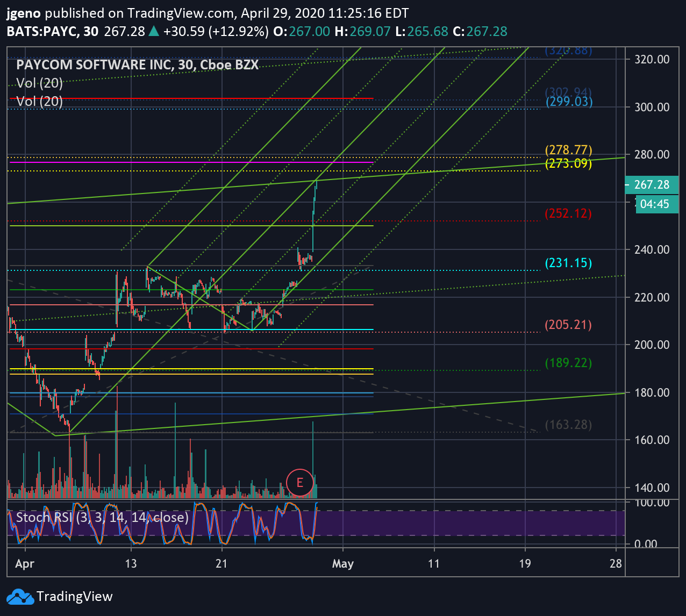Click the TradingView cloud logo icon
The width and height of the screenshot is (686, 616).
(19, 596)
